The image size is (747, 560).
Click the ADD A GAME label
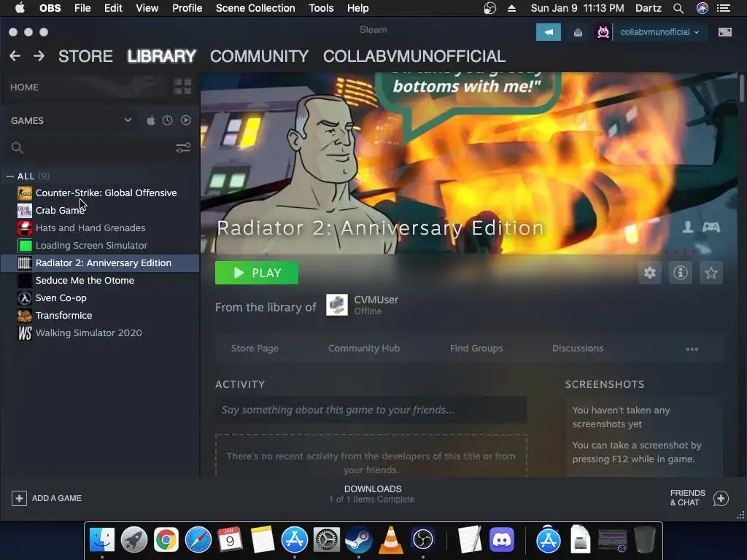click(x=57, y=498)
